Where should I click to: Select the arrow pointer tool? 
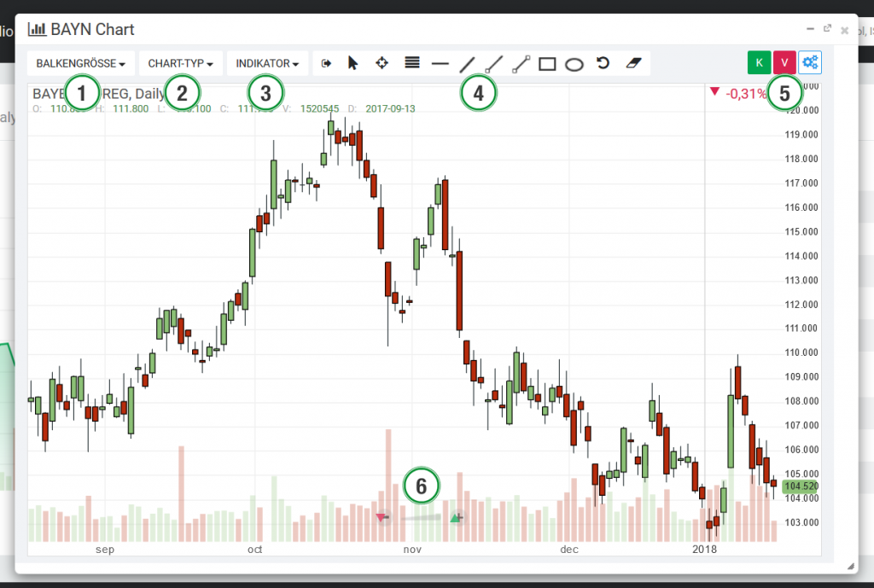tap(353, 63)
